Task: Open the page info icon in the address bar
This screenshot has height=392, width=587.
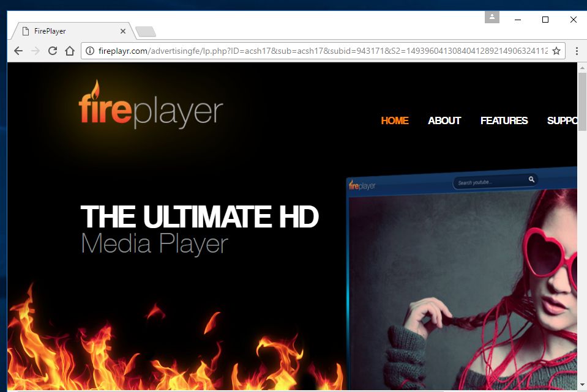Action: pyautogui.click(x=90, y=51)
